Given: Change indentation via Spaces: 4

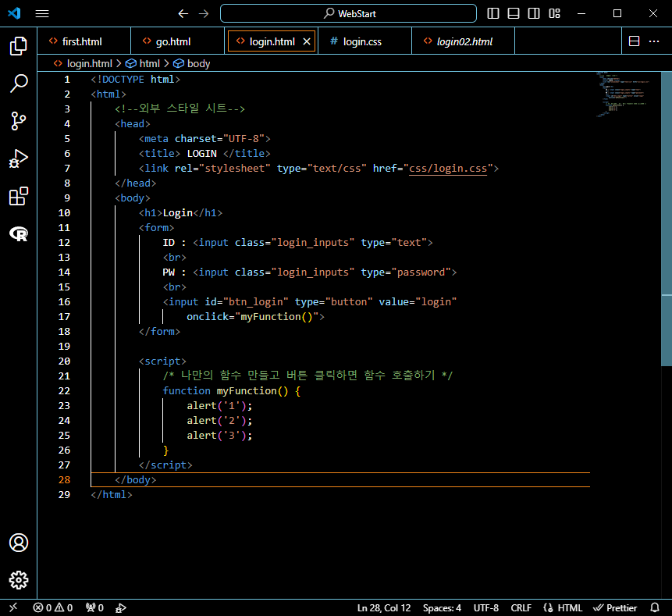Looking at the screenshot, I should coord(442,608).
